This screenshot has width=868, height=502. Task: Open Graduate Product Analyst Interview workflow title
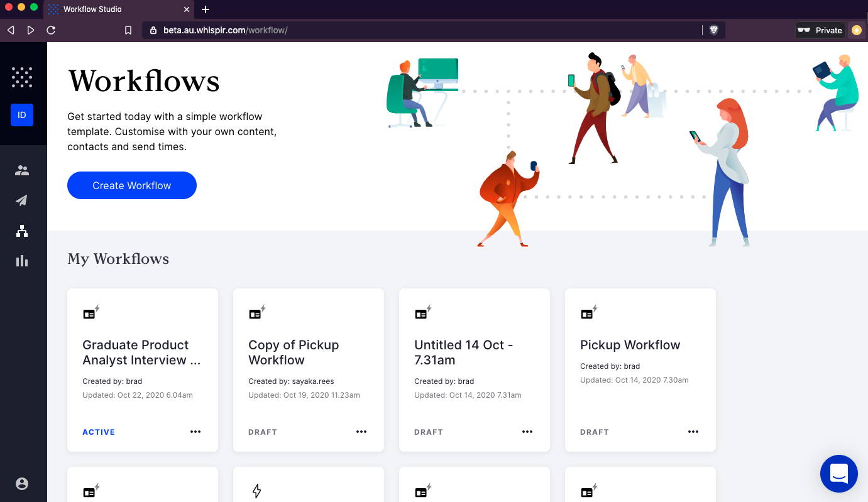click(142, 352)
